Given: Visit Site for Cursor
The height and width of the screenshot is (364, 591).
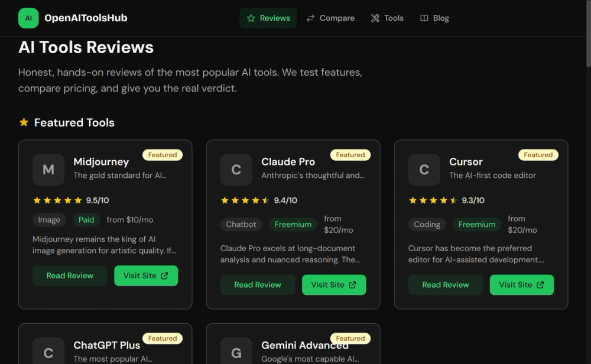Looking at the screenshot, I should (522, 284).
